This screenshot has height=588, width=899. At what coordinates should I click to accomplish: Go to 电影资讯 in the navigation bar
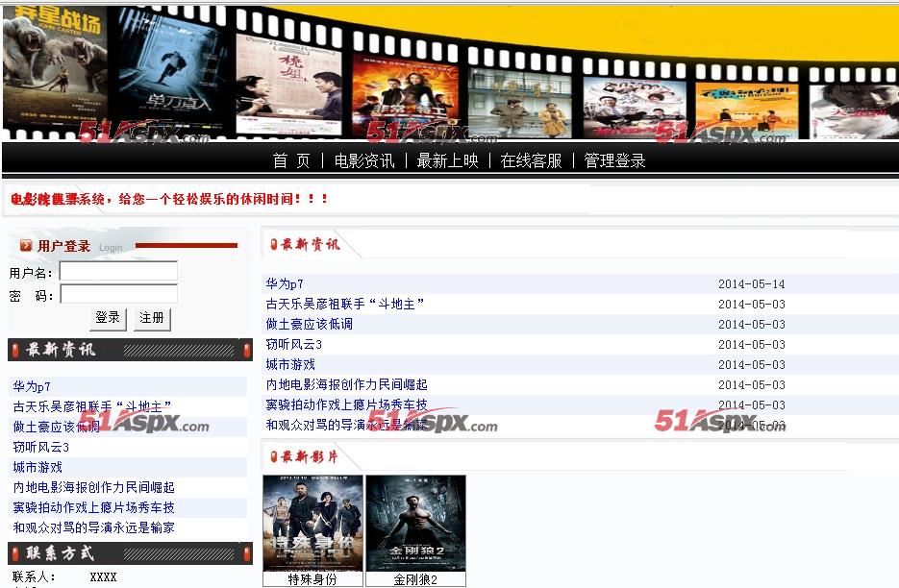364,161
